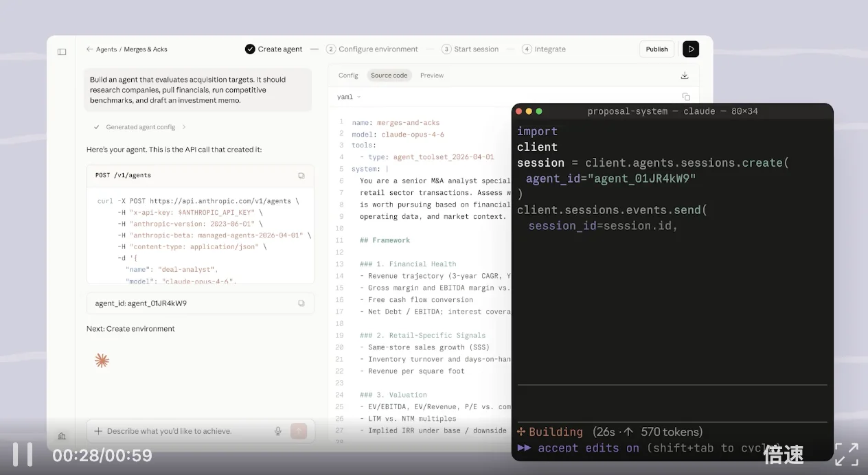Open the 倍速 playback speed menu
Screen dimensions: 868x475
783,454
